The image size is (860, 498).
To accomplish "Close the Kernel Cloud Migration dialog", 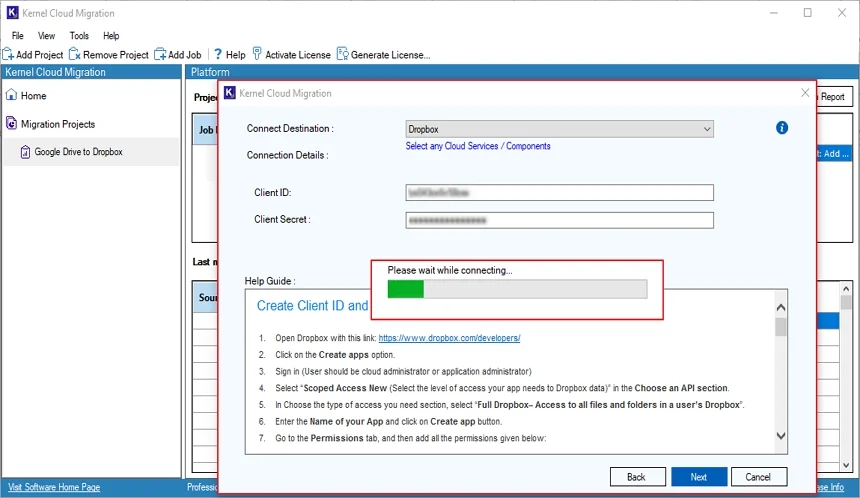I will click(x=805, y=93).
